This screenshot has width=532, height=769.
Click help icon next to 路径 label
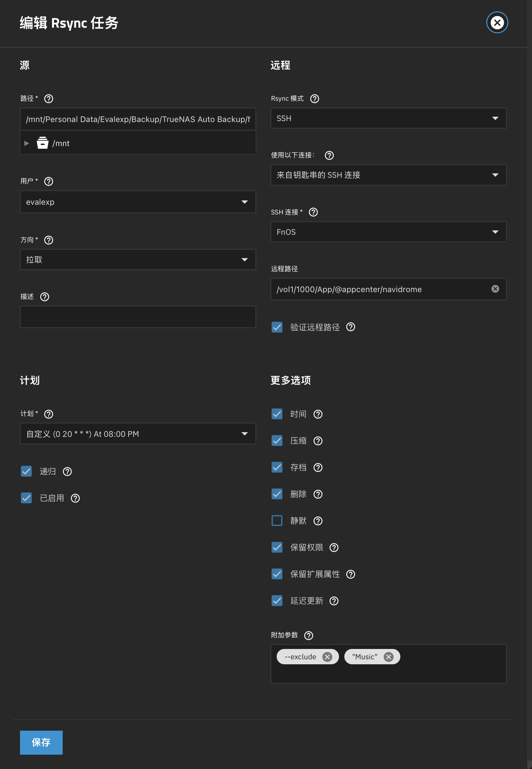point(49,99)
